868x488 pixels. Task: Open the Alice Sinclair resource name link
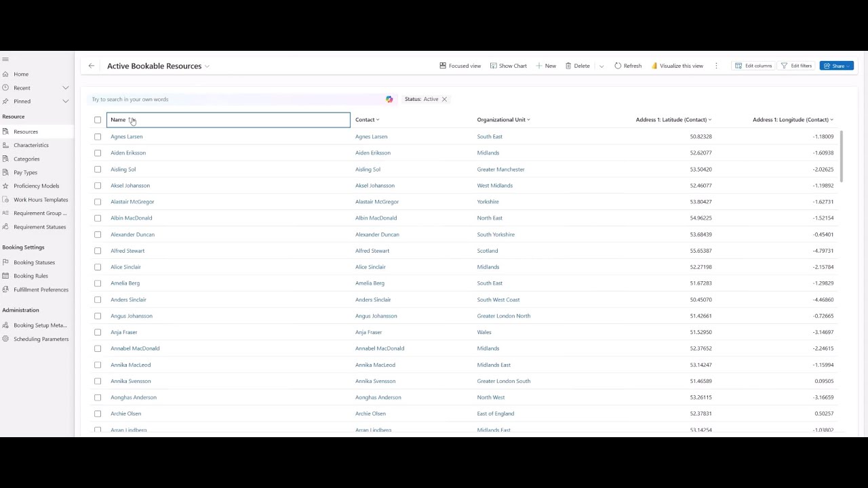click(125, 267)
